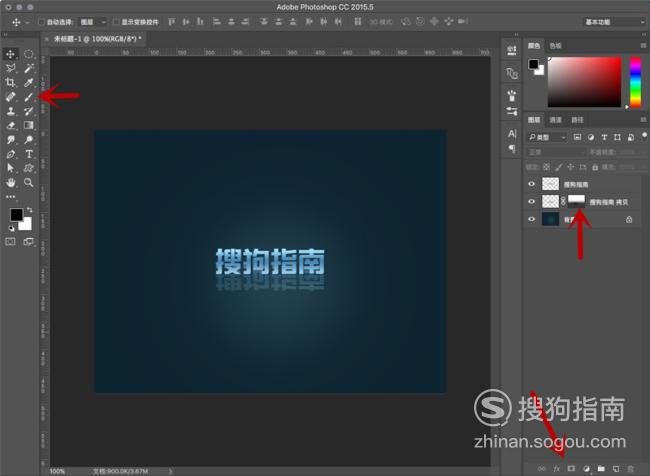Viewport: 650px width, 476px height.
Task: Select the Gradient tool
Action: coord(29,125)
